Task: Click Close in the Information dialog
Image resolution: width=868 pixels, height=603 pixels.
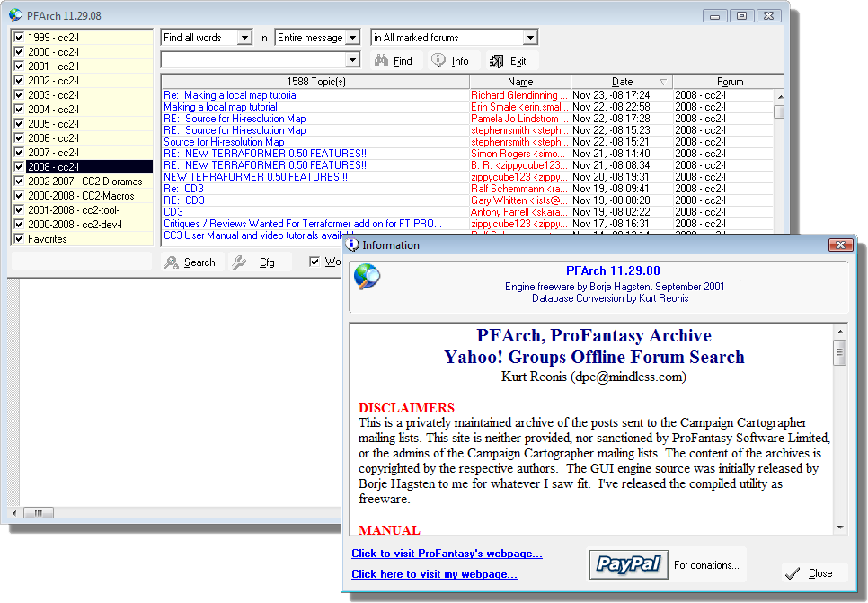Action: click(814, 573)
